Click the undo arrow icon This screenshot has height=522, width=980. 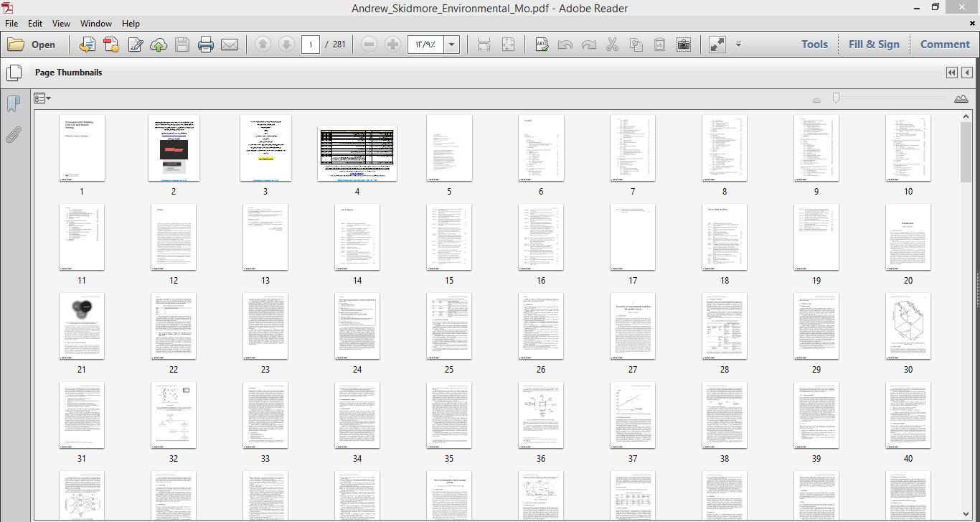point(565,45)
